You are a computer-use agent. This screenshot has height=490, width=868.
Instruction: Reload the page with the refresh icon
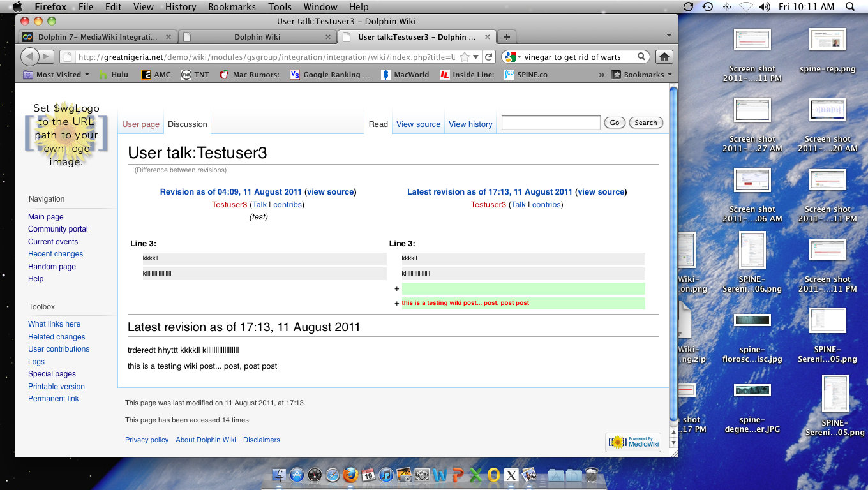[x=489, y=57]
